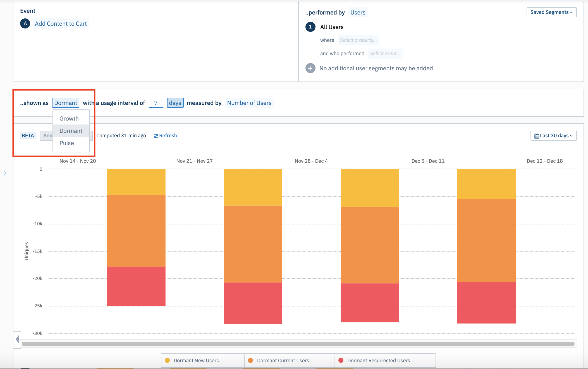Click the Refresh icon link
The image size is (588, 369).
pyautogui.click(x=156, y=136)
